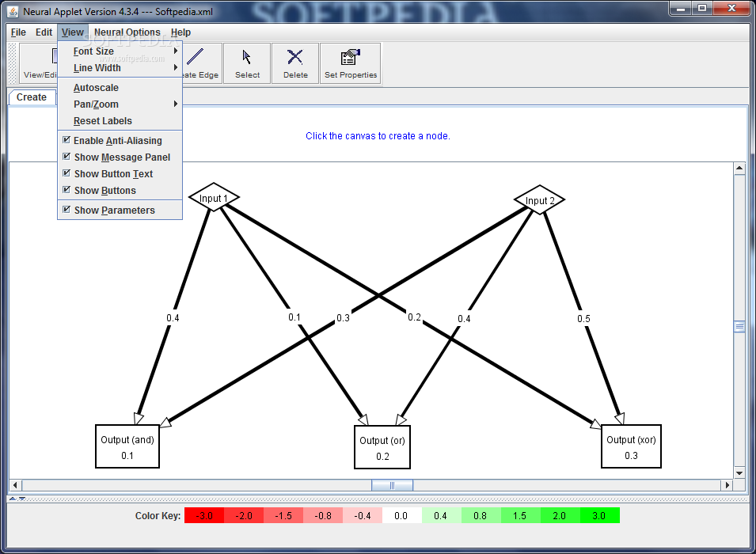Click the -3.0 red color key swatch
This screenshot has width=756, height=554.
(204, 515)
